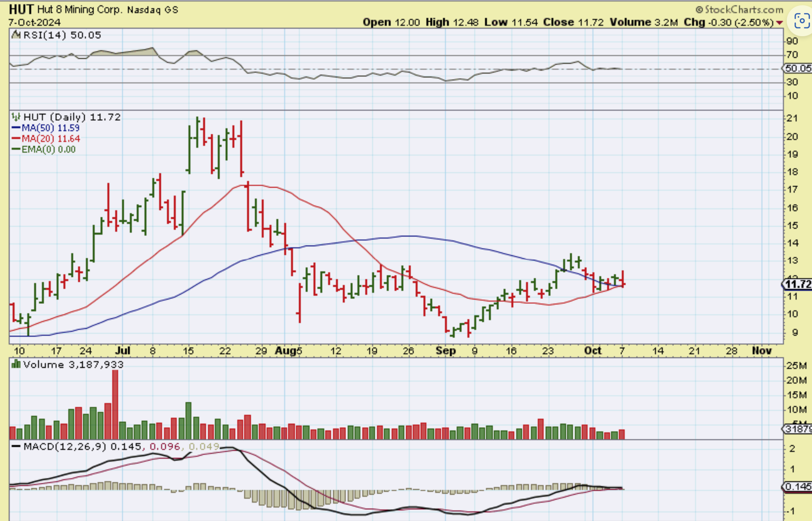Screen dimensions: 812x521
Task: Click the Oct label on date axis
Action: click(x=593, y=351)
